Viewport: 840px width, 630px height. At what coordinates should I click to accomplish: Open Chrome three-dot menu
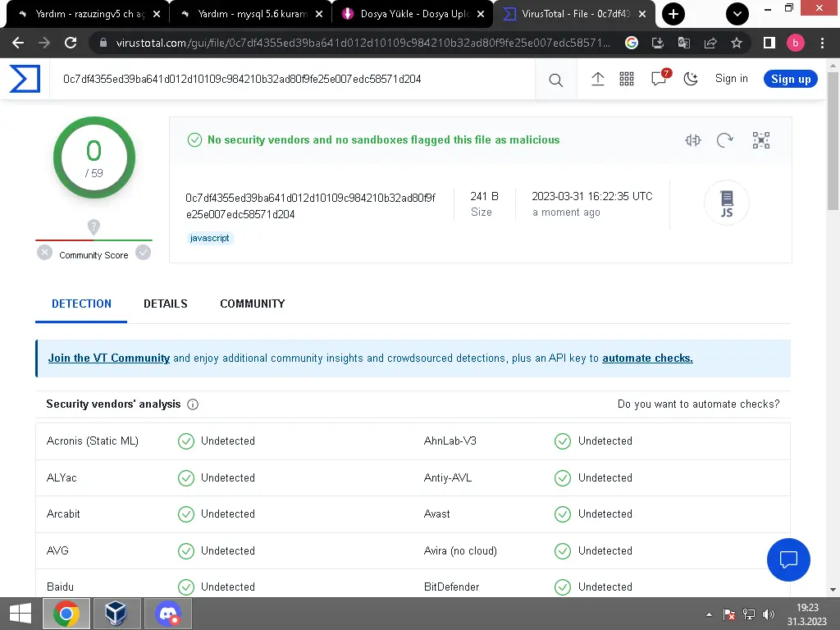823,43
